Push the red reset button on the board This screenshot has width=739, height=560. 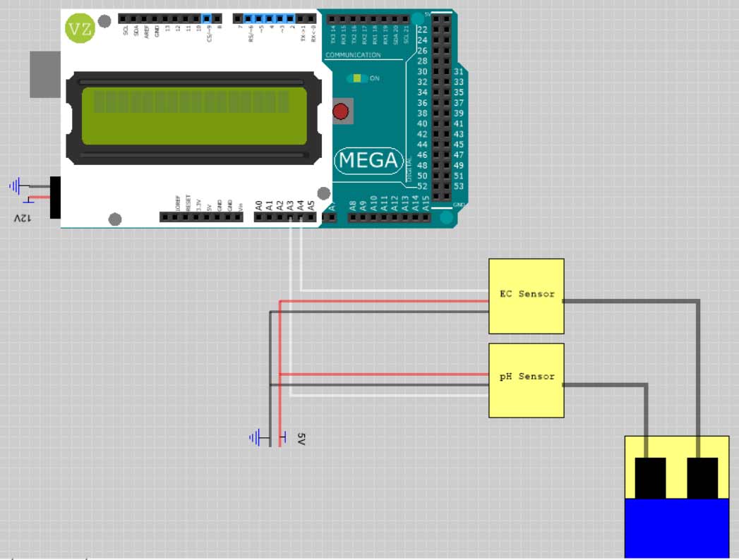(340, 111)
